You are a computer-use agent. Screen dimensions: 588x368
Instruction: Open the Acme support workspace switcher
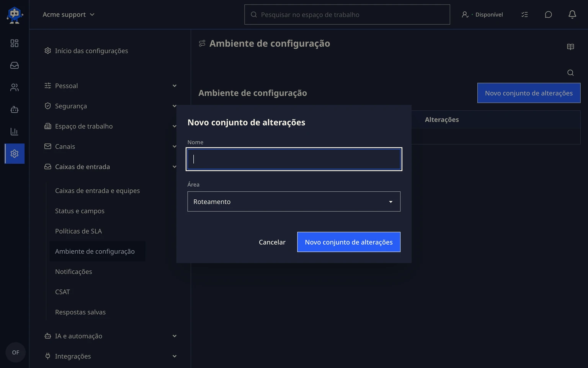(x=69, y=15)
